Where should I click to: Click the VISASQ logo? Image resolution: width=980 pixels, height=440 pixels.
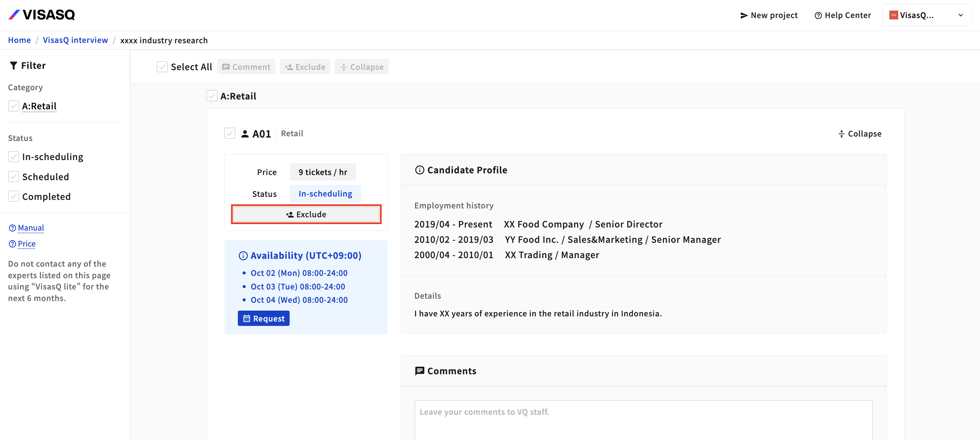[x=42, y=15]
